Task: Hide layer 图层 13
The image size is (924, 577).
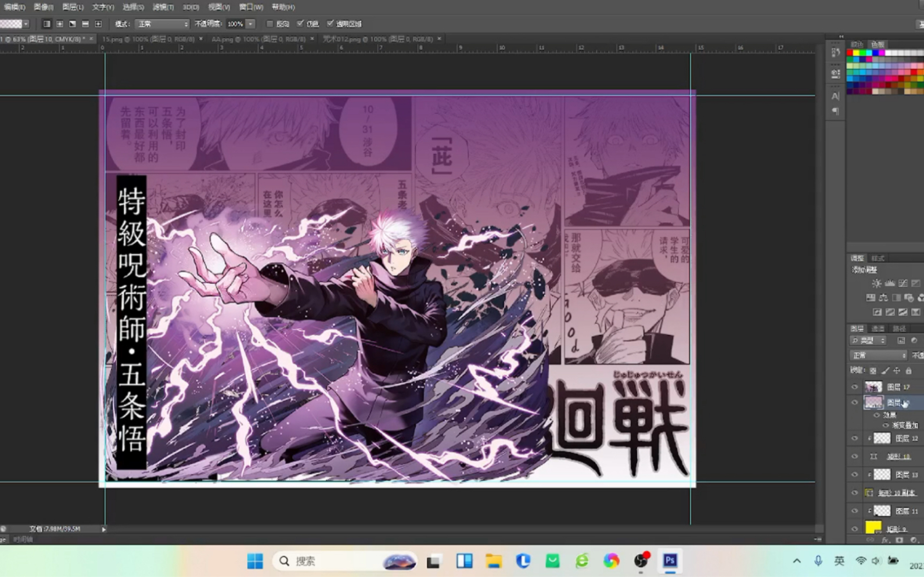Action: (x=854, y=475)
